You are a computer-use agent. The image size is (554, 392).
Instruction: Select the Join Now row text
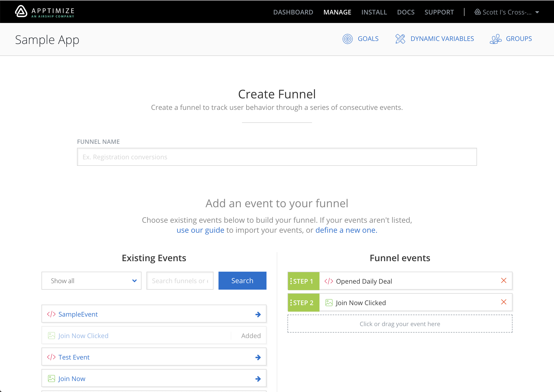[x=72, y=379]
